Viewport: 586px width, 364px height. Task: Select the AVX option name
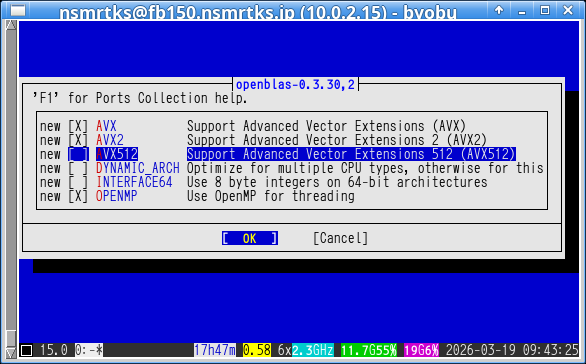[x=106, y=126]
